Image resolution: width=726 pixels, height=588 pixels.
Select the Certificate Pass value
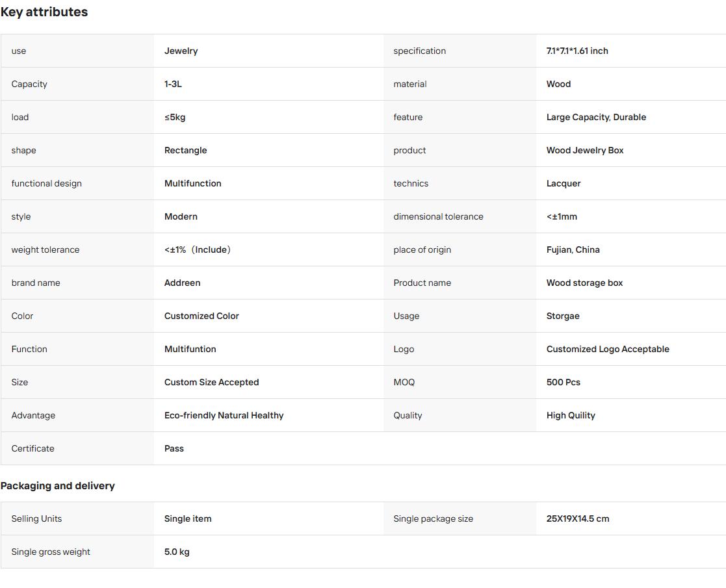point(174,449)
